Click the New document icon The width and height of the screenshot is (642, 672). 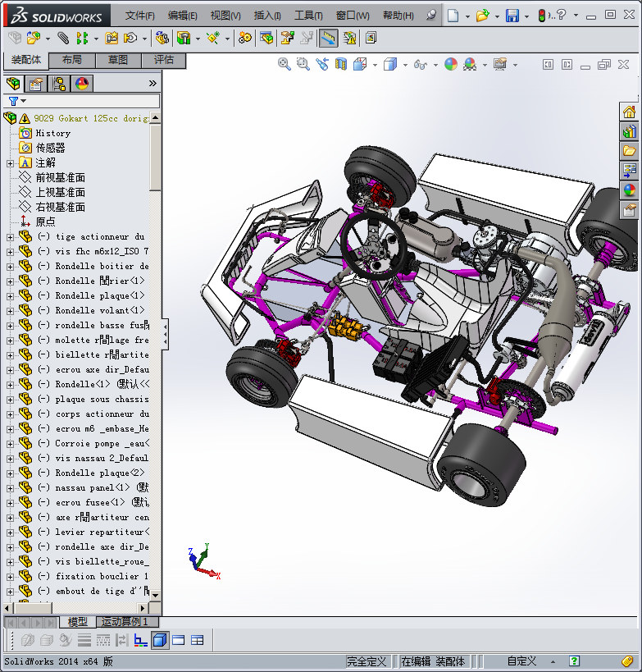pyautogui.click(x=453, y=16)
